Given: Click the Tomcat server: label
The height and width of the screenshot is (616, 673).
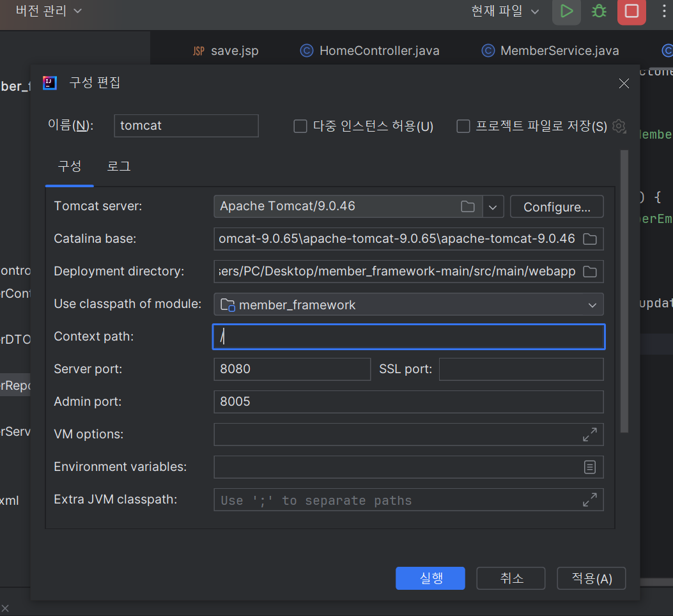Looking at the screenshot, I should [98, 206].
